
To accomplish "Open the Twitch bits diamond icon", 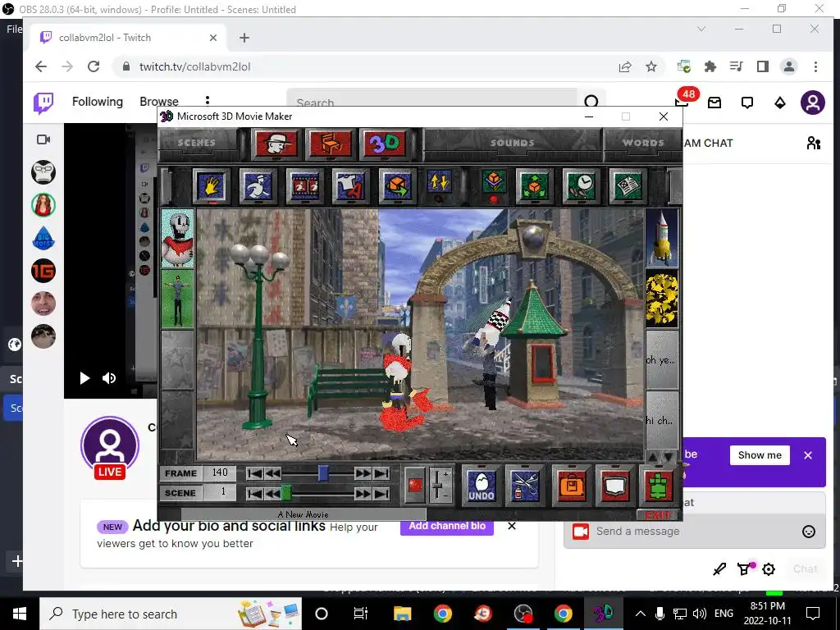I will pyautogui.click(x=780, y=103).
